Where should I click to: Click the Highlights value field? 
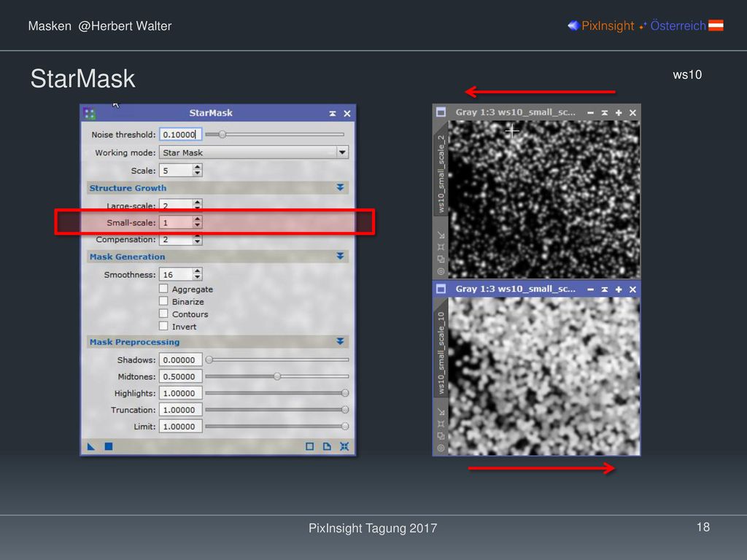(x=181, y=393)
